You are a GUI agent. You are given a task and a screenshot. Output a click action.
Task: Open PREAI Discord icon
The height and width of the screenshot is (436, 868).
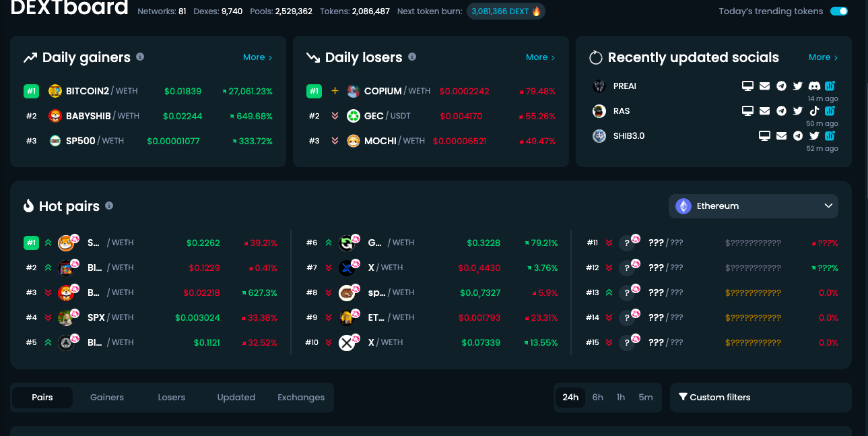(814, 86)
